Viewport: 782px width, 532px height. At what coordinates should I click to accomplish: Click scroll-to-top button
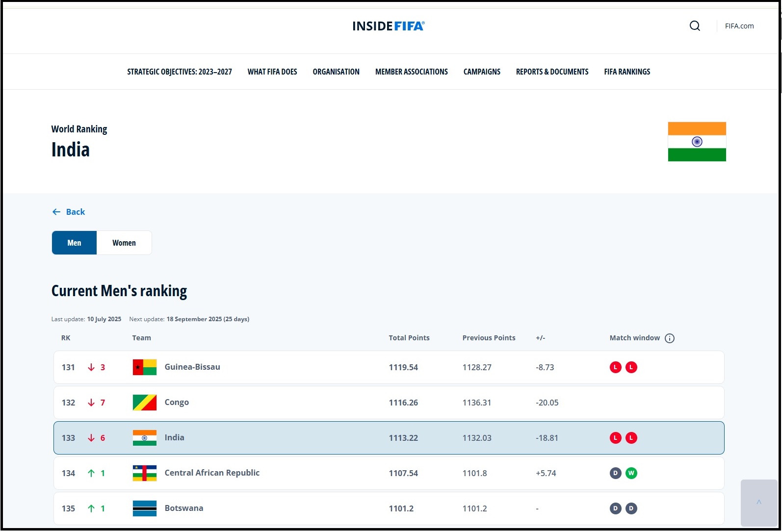pos(758,503)
